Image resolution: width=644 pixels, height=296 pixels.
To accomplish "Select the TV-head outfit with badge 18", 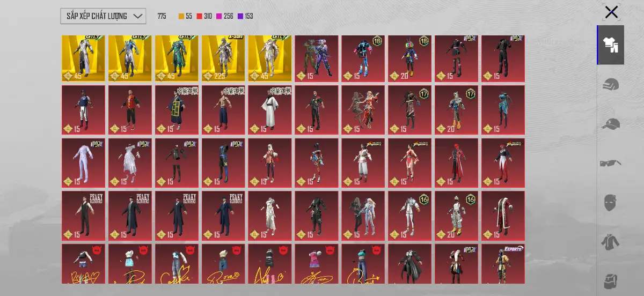I will pos(410,58).
